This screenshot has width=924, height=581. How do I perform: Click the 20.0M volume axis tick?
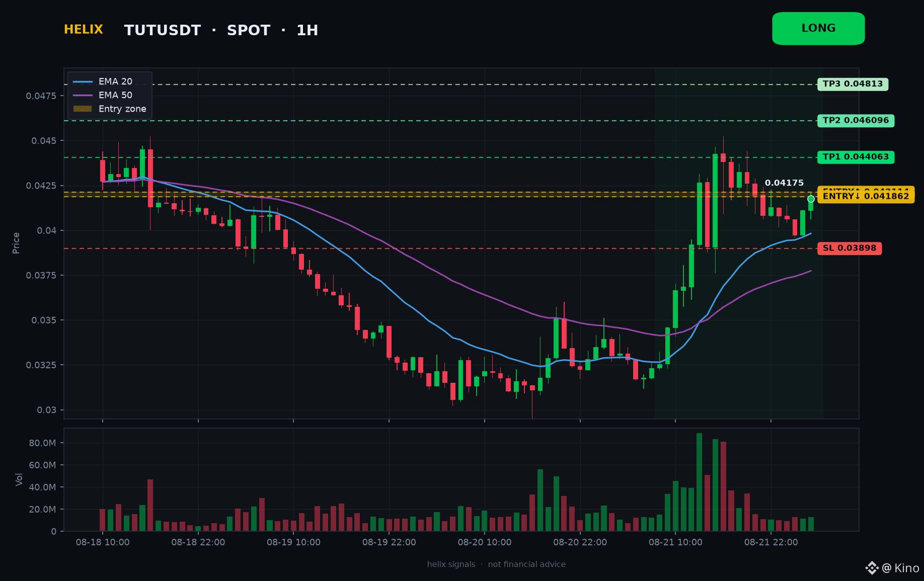pos(42,510)
